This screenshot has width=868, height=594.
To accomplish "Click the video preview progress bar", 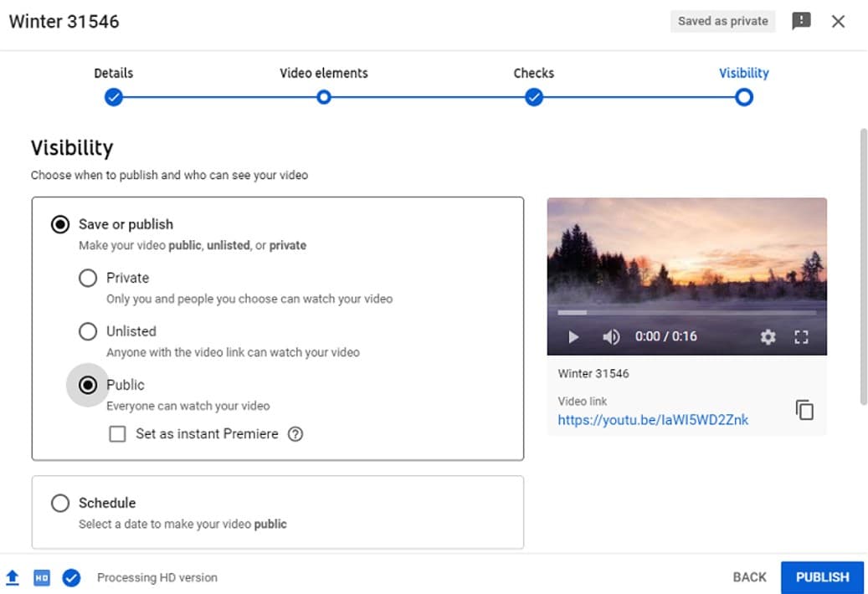I will click(686, 313).
